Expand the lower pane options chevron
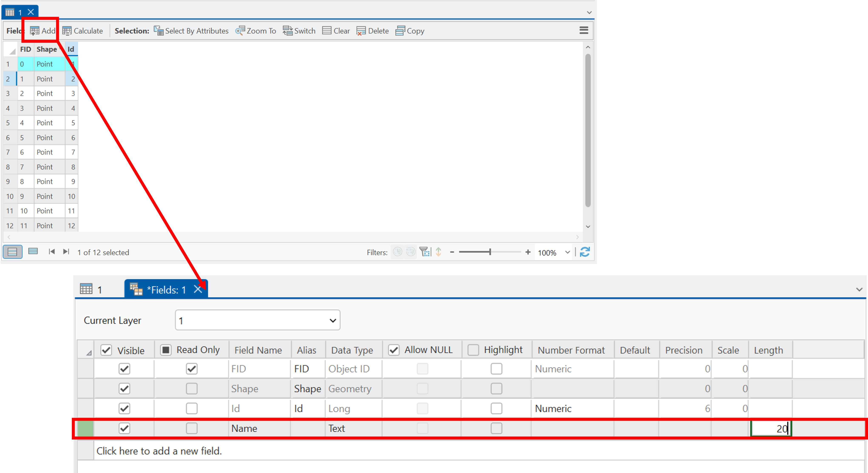The image size is (868, 473). [x=859, y=289]
